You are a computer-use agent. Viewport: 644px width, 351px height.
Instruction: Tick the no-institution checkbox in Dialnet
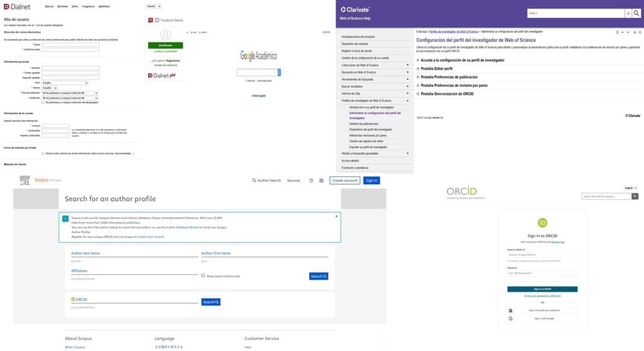pyautogui.click(x=43, y=102)
